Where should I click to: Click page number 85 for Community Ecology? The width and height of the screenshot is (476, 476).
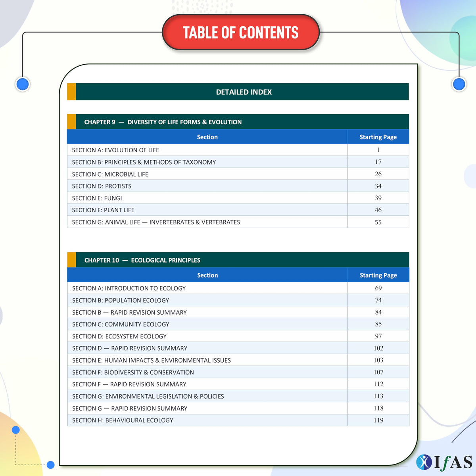tap(378, 324)
